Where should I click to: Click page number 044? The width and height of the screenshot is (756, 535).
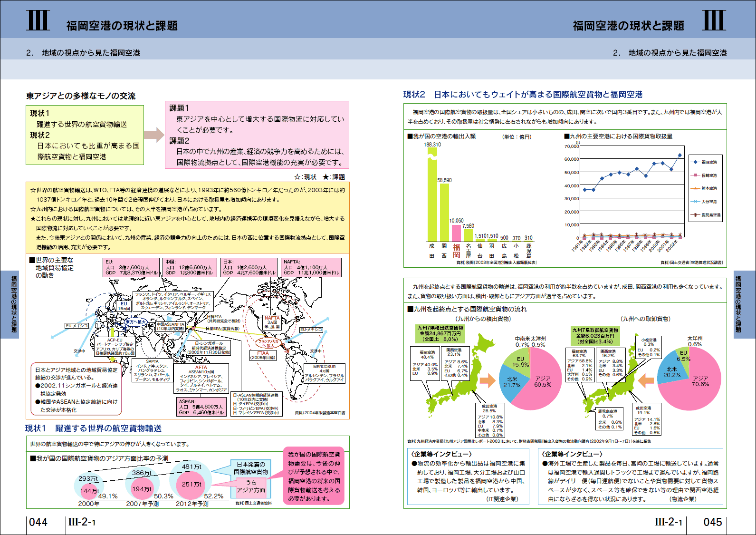(x=38, y=522)
